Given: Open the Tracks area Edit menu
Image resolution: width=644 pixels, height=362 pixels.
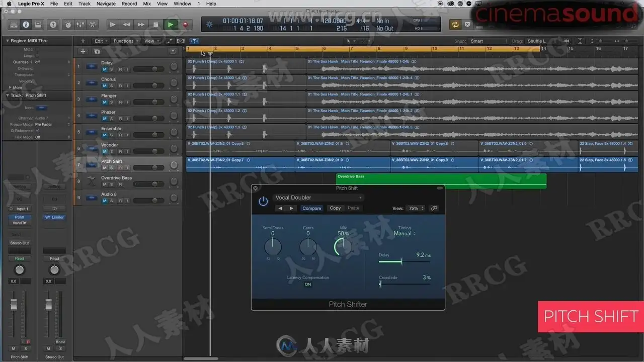Looking at the screenshot, I should [101, 41].
